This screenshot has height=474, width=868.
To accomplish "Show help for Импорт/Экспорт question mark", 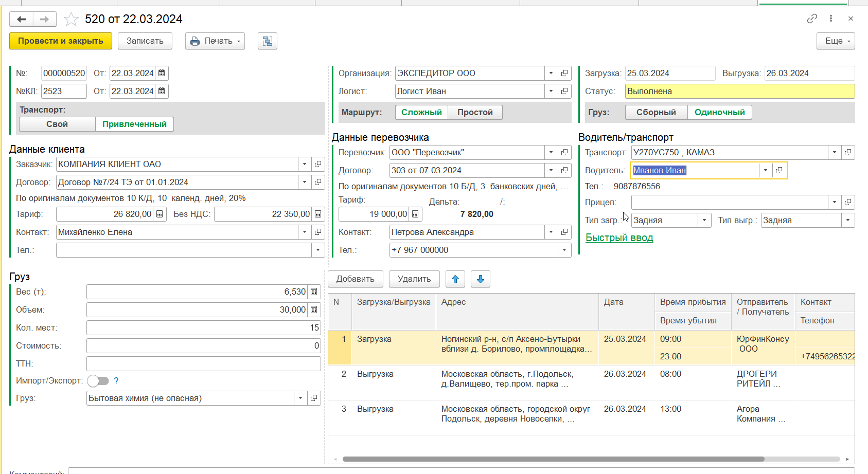I will click(116, 381).
